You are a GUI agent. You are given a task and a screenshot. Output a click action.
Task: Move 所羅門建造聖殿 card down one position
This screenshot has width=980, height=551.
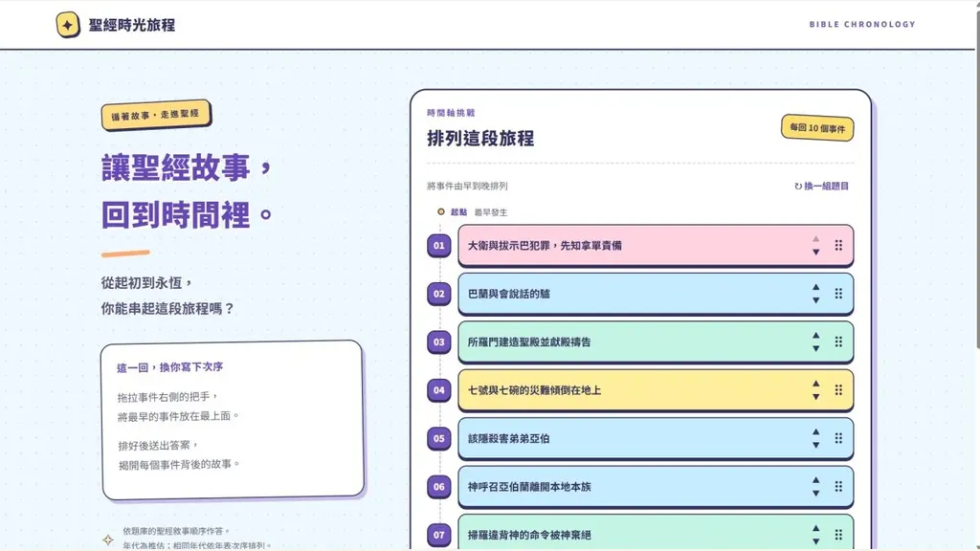(815, 348)
